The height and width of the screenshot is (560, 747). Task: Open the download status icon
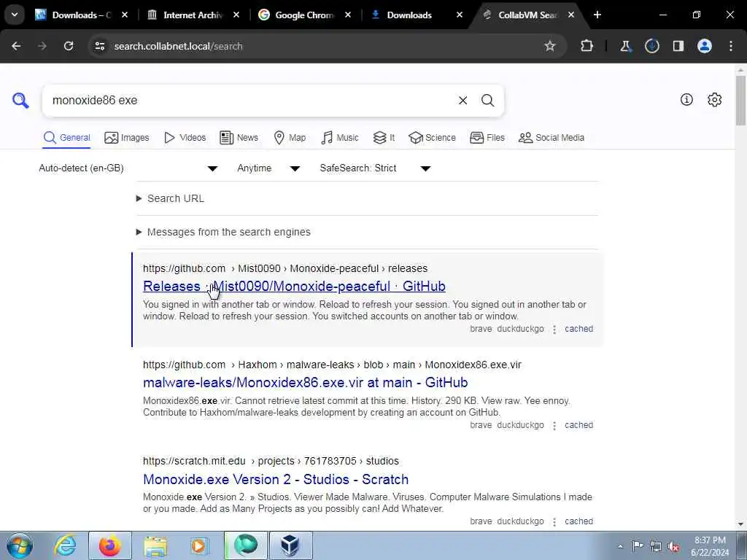651,46
